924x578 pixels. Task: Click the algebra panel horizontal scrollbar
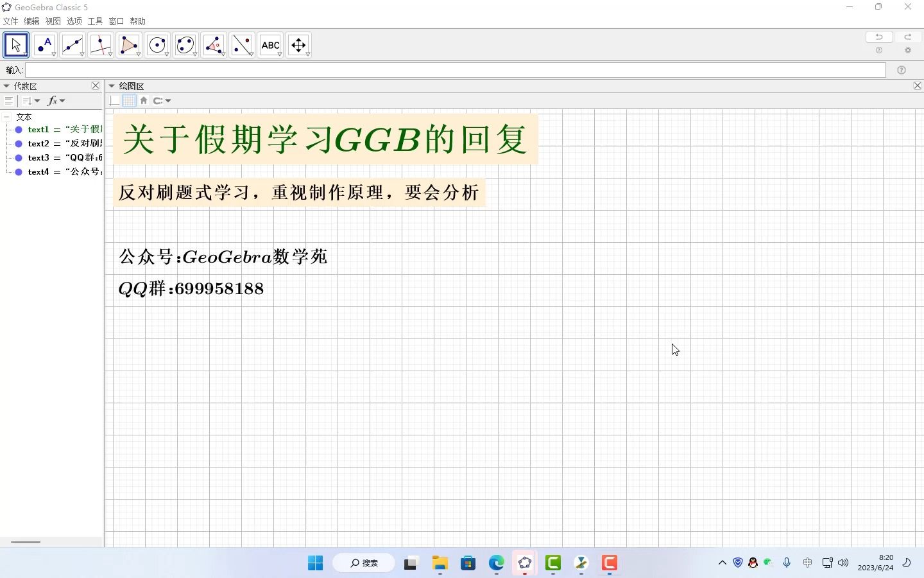[26, 542]
